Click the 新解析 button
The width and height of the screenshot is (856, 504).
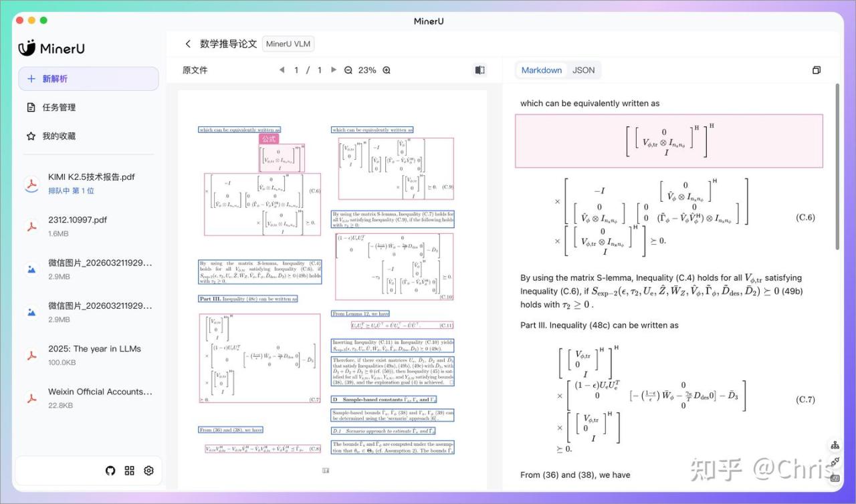[x=88, y=79]
